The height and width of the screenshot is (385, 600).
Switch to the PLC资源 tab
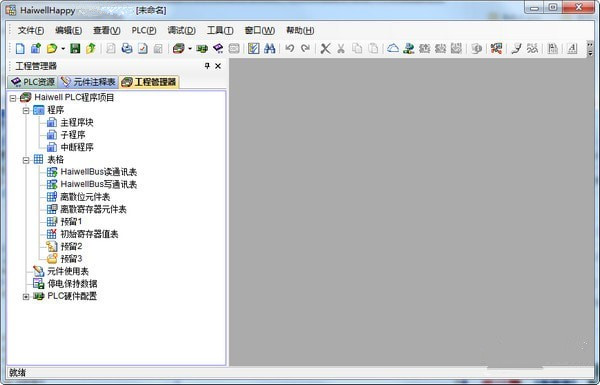33,82
